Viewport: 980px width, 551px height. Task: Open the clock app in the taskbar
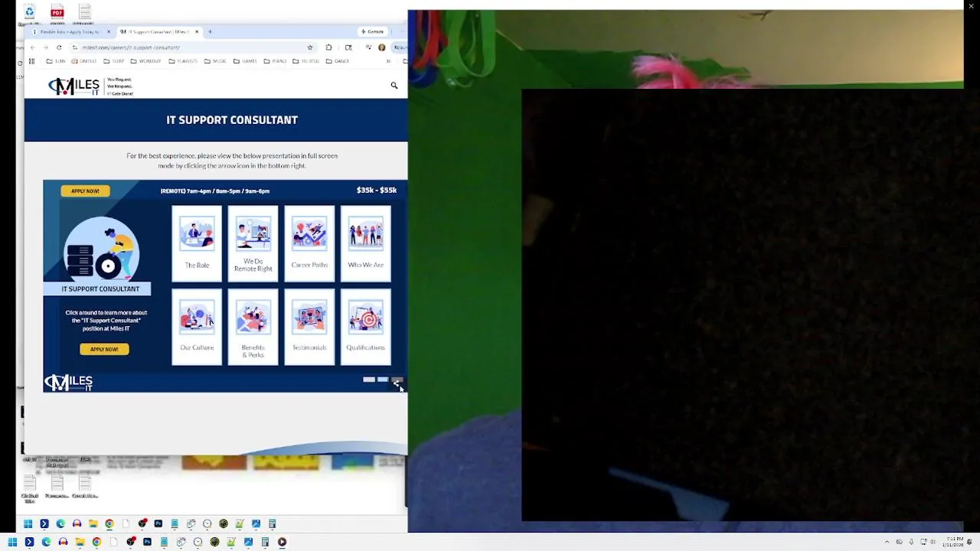[198, 542]
